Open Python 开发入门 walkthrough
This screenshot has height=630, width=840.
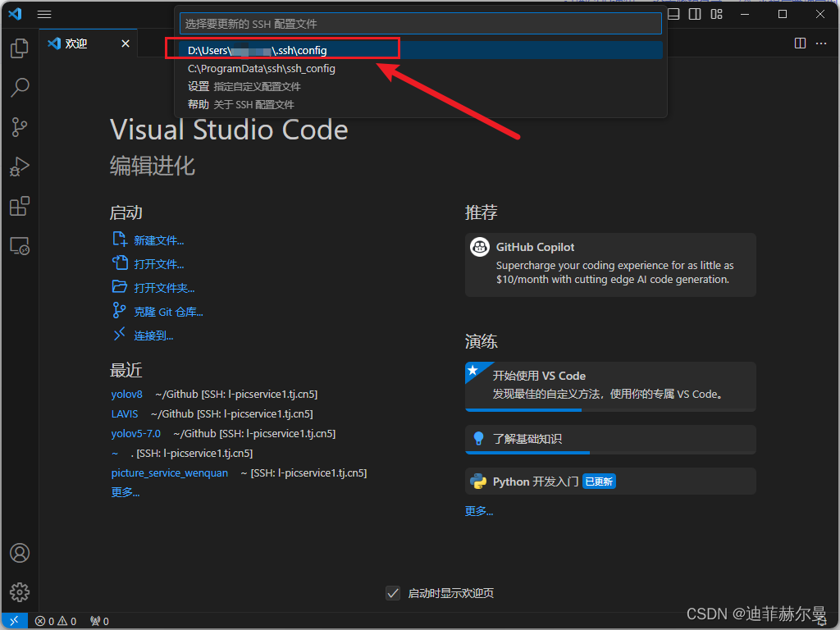coord(610,481)
